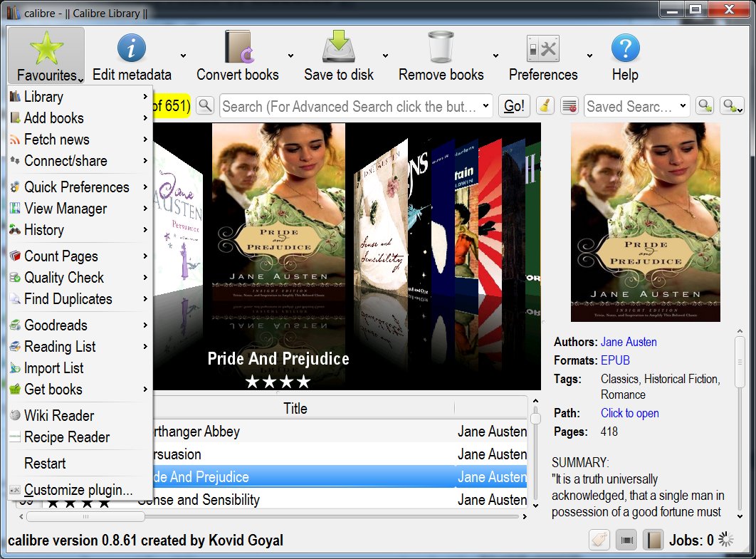Image resolution: width=756 pixels, height=559 pixels.
Task: Expand Convert books dropdown arrow
Action: click(290, 56)
